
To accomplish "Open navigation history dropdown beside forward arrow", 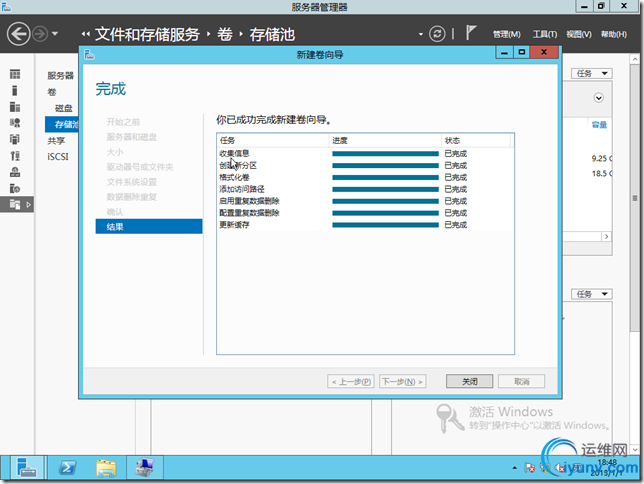I will [55, 34].
